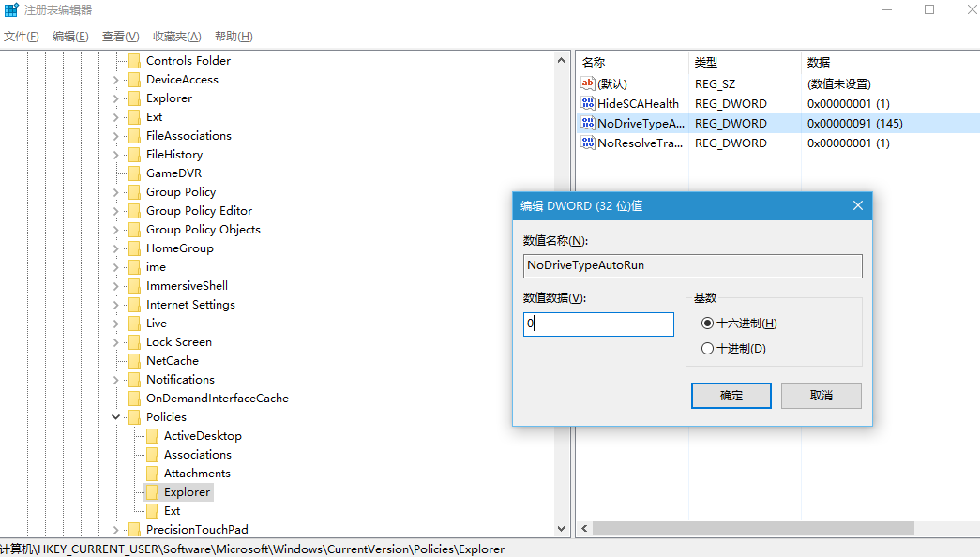Image resolution: width=980 pixels, height=557 pixels.
Task: Click the Registry Editor title bar icon
Action: 11,10
